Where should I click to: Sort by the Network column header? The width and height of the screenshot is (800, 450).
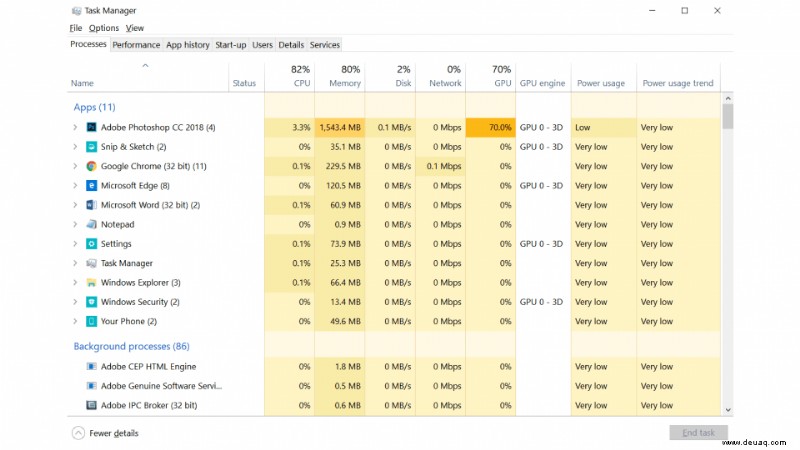click(x=440, y=78)
